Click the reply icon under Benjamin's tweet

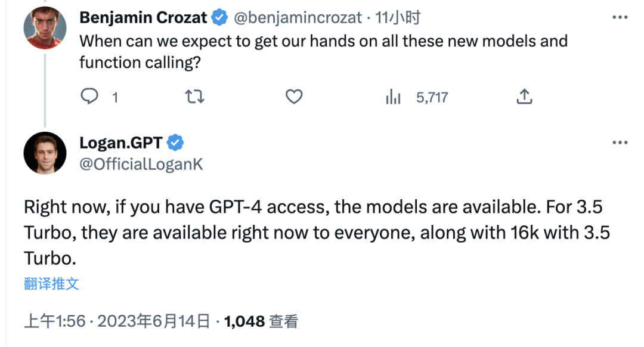(x=89, y=97)
